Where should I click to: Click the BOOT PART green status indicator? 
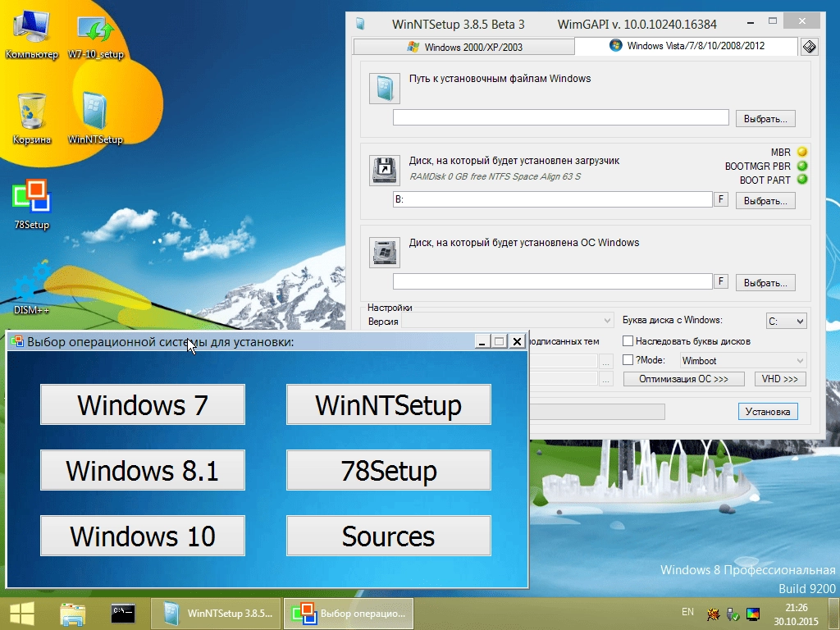coord(802,180)
